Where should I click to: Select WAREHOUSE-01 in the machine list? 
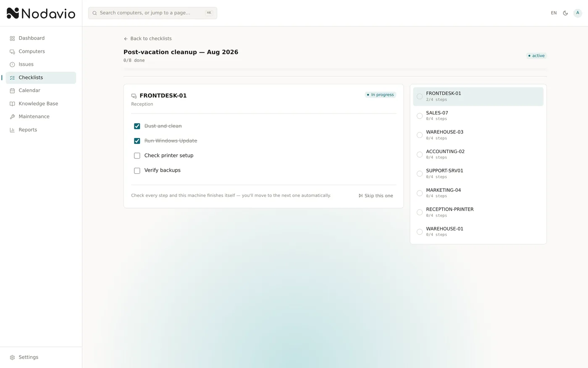478,232
